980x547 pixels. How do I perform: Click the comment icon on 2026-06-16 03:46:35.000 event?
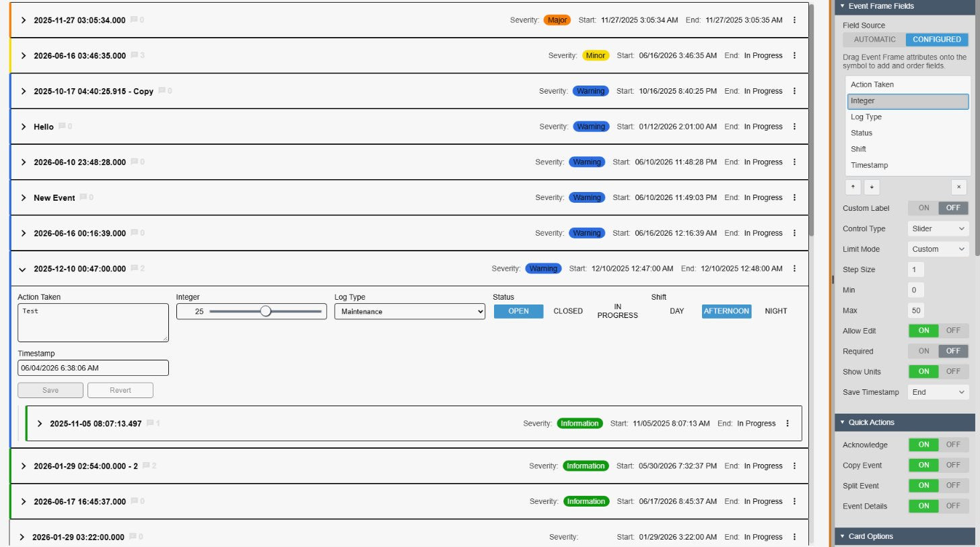[x=134, y=55]
